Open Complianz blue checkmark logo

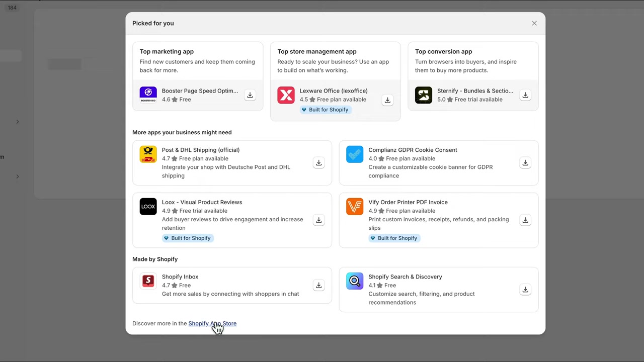[355, 154]
